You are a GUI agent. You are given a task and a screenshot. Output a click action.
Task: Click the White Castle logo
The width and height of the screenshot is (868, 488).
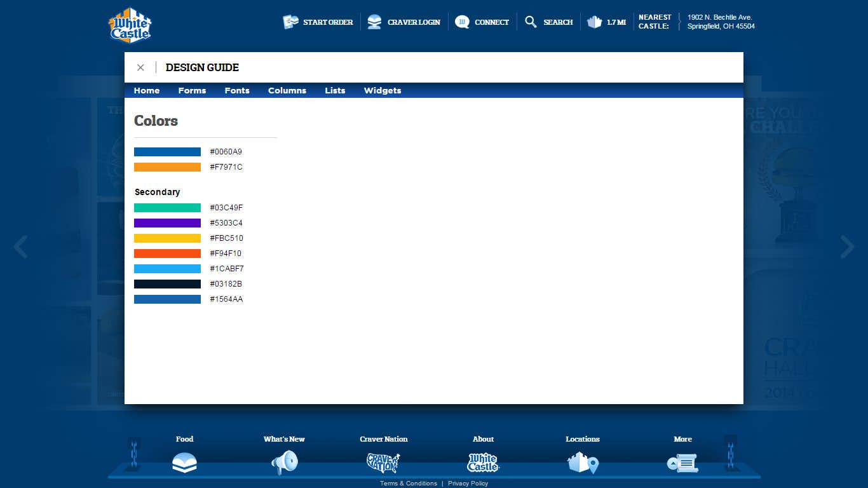[x=130, y=25]
